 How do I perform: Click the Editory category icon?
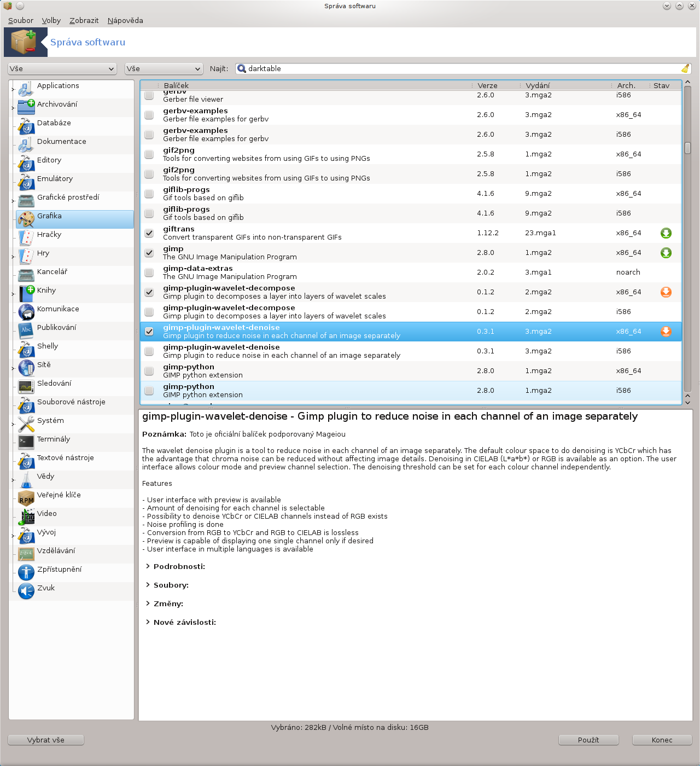point(26,164)
